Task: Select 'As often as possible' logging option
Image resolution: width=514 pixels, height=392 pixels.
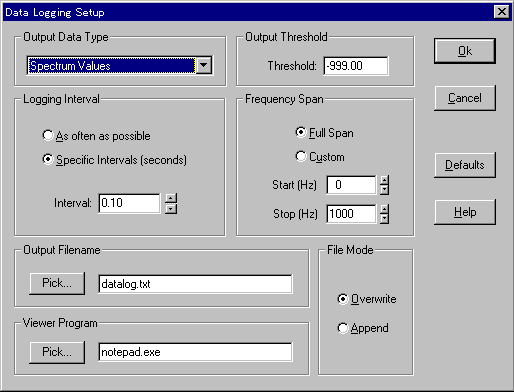Action: 97,136
